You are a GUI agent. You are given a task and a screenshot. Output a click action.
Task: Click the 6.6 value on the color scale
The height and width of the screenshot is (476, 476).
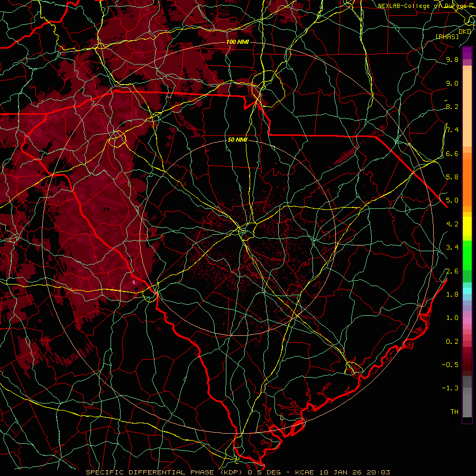coord(452,153)
